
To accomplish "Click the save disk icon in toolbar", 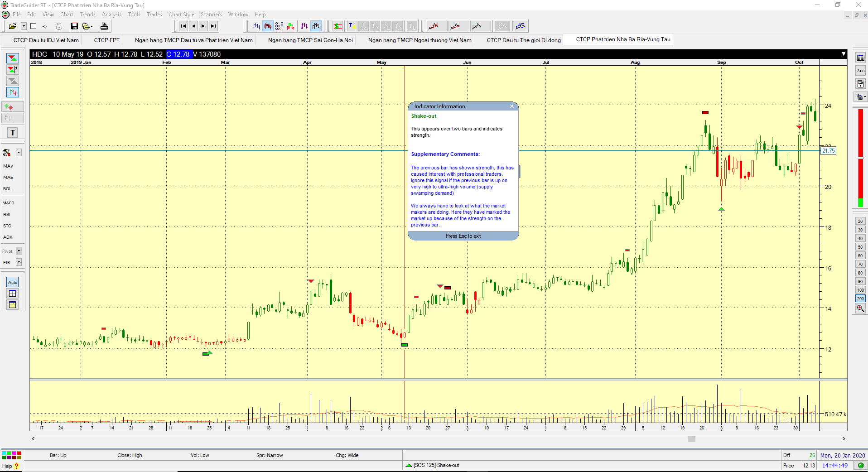I will pyautogui.click(x=74, y=26).
